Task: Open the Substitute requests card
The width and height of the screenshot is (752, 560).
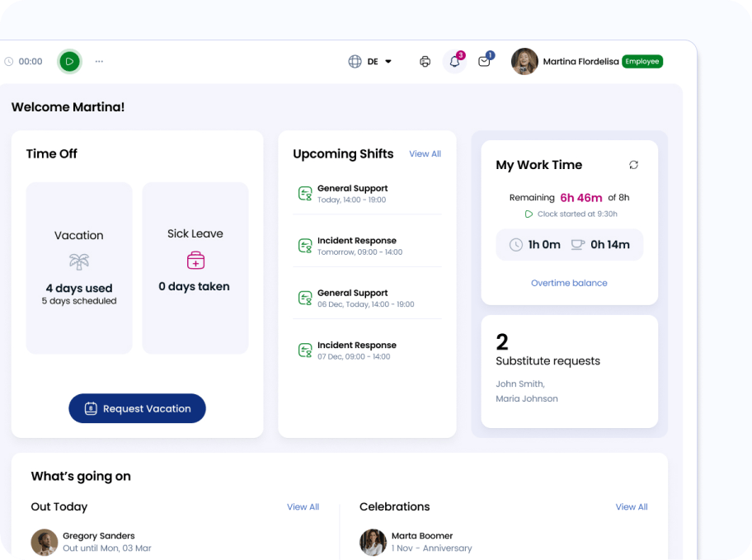Action: point(569,371)
